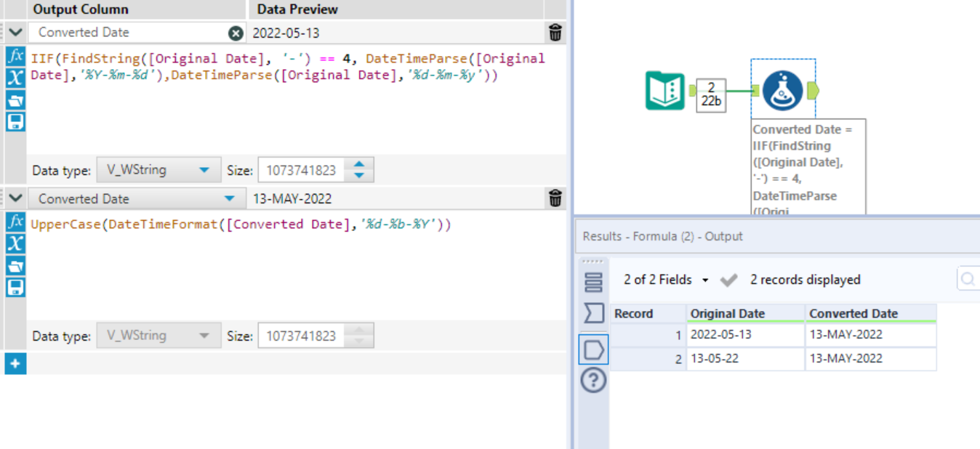Open the Results window help icon
Viewport: 980px width, 449px height.
coord(593,380)
